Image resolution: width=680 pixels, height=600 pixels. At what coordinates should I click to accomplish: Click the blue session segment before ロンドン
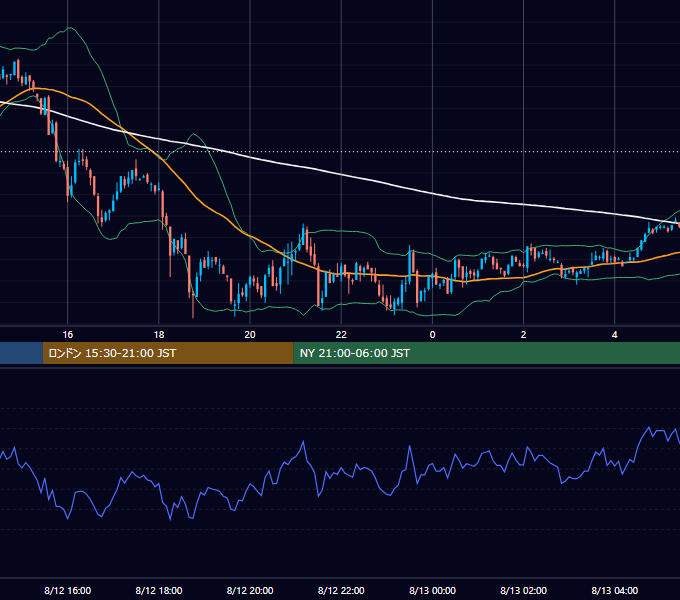coord(21,353)
